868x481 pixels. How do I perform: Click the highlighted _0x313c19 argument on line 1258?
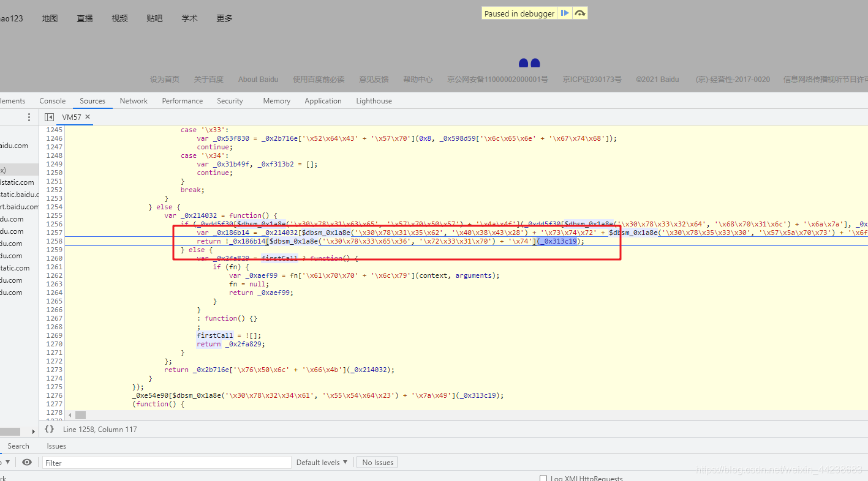(x=558, y=241)
